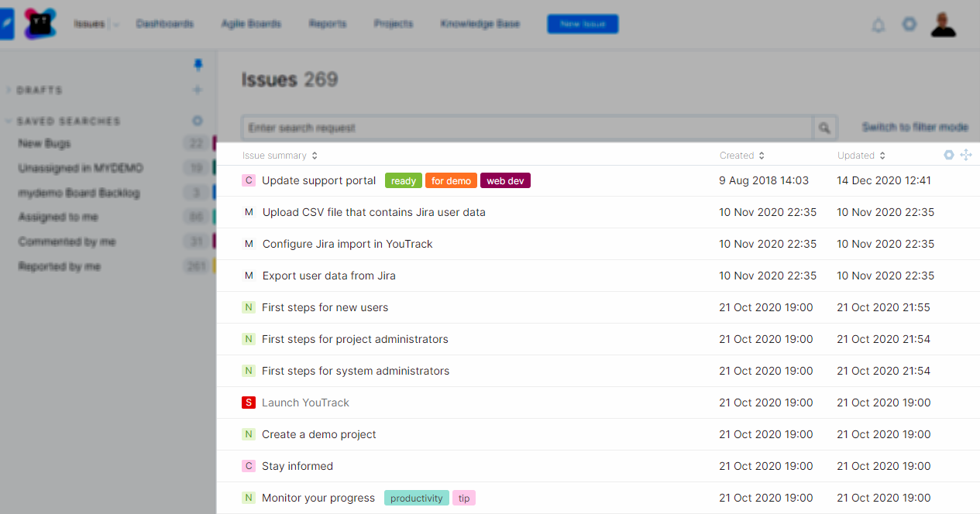This screenshot has width=980, height=514.
Task: Sort by the Updated column
Action: 861,156
